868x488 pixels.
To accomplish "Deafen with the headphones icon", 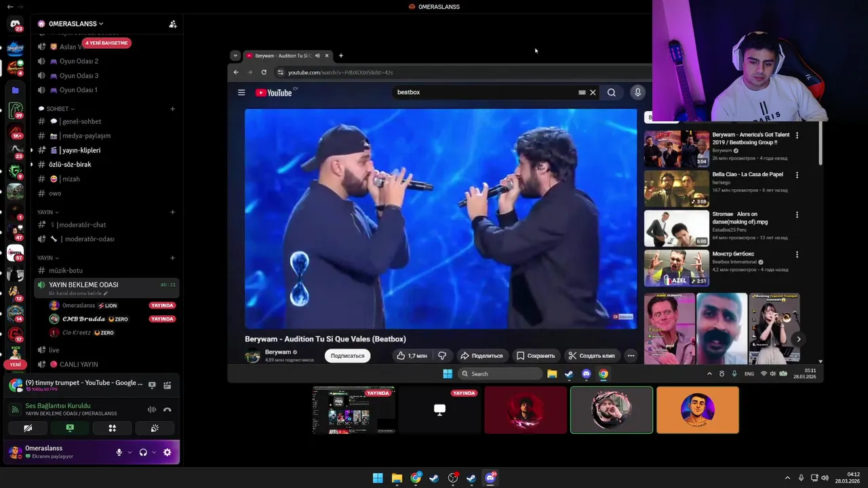I will [143, 452].
